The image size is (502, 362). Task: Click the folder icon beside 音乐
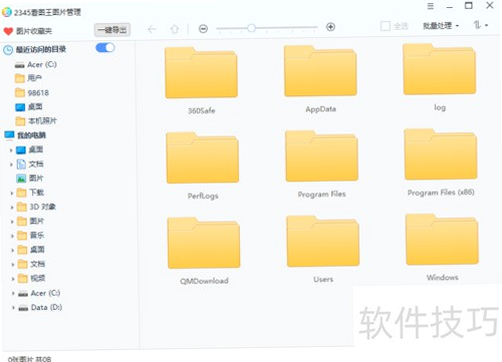pyautogui.click(x=22, y=236)
